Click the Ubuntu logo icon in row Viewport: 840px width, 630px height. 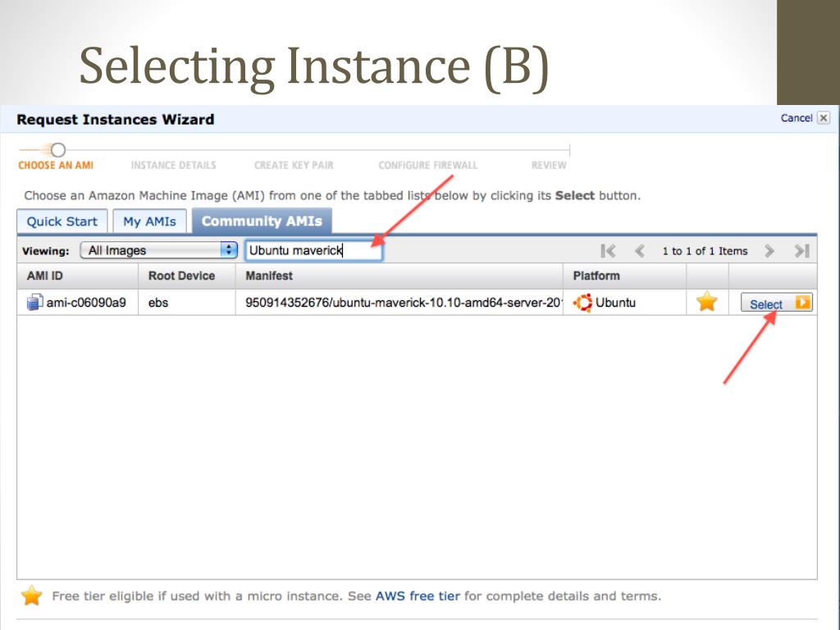click(x=583, y=303)
